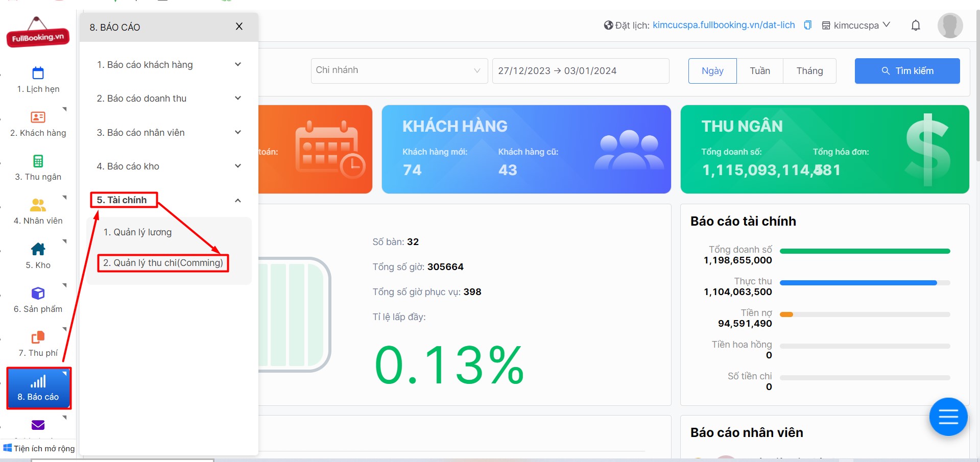Open the Lịch hẹn calendar icon
This screenshot has height=462, width=980.
[x=38, y=73]
